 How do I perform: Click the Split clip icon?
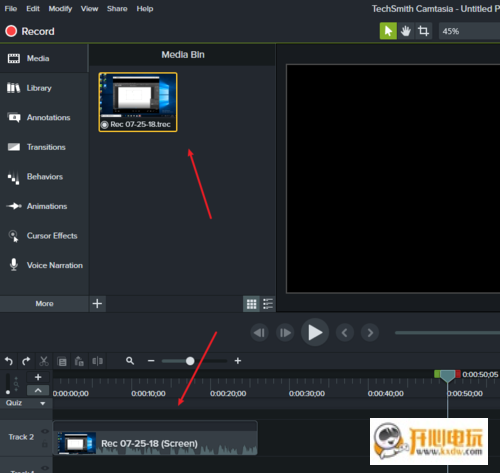click(x=97, y=361)
